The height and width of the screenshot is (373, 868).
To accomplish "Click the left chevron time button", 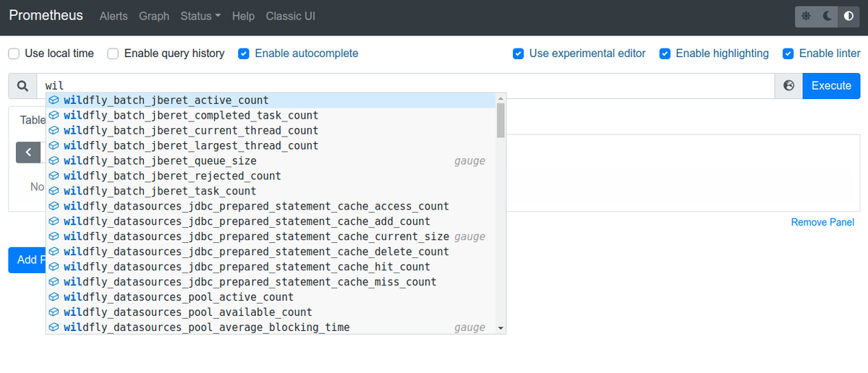I will (28, 153).
